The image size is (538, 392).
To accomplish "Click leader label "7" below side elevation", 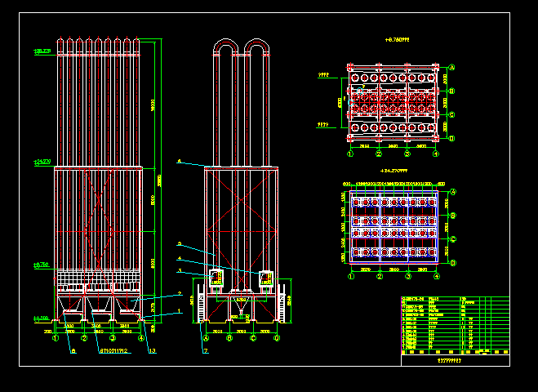I will click(206, 351).
